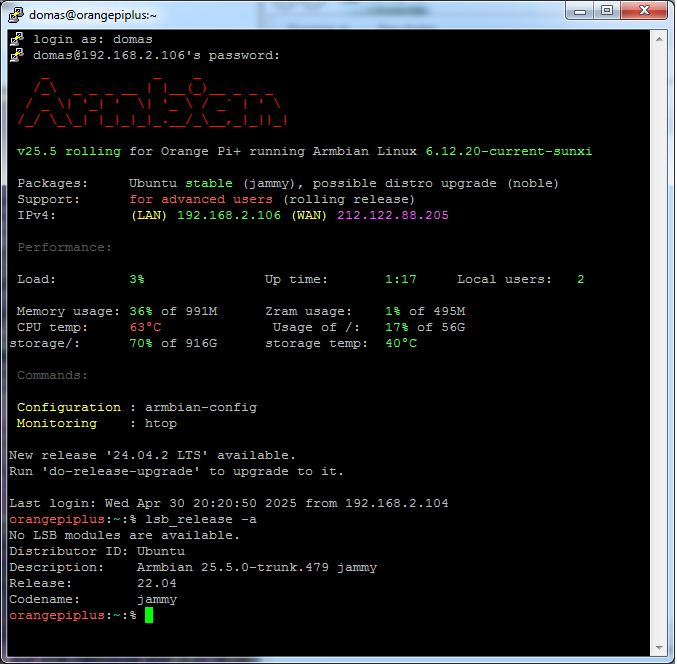
Task: Click the 'login as: domas' line
Action: click(92, 39)
